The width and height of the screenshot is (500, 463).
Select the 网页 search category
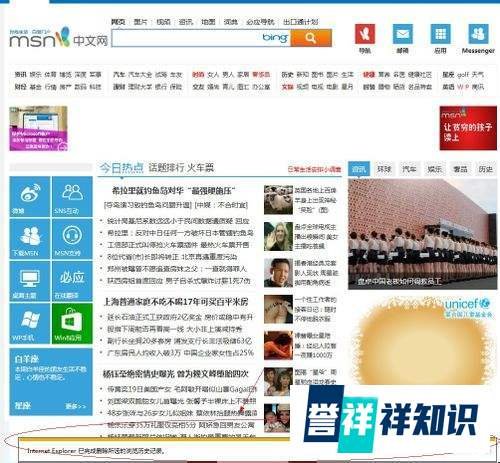pos(118,22)
